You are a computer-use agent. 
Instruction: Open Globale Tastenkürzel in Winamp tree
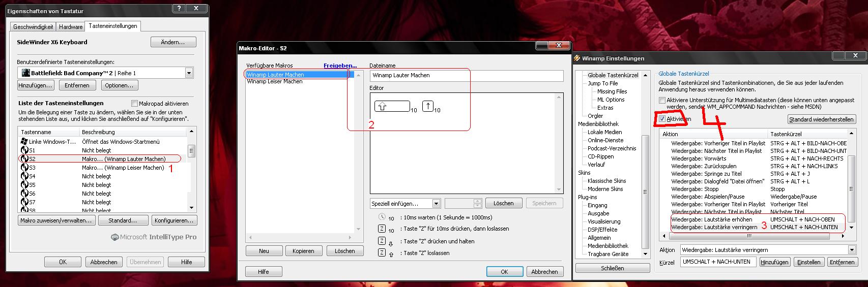[x=613, y=75]
